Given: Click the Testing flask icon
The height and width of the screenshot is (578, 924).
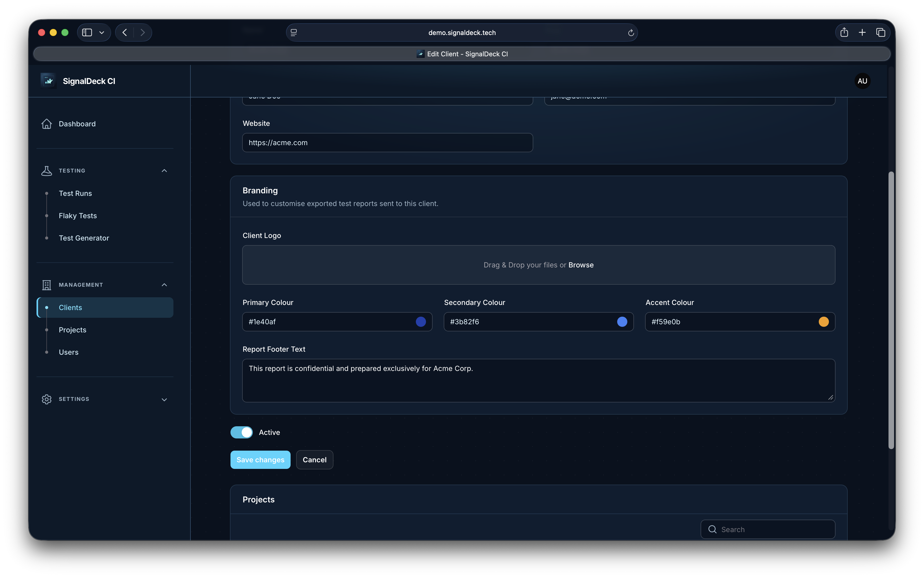Looking at the screenshot, I should pyautogui.click(x=47, y=171).
